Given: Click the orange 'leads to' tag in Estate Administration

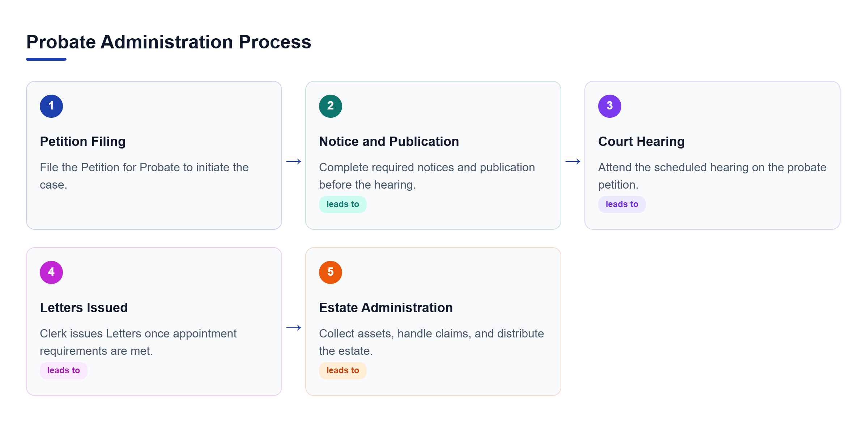Looking at the screenshot, I should coord(343,371).
